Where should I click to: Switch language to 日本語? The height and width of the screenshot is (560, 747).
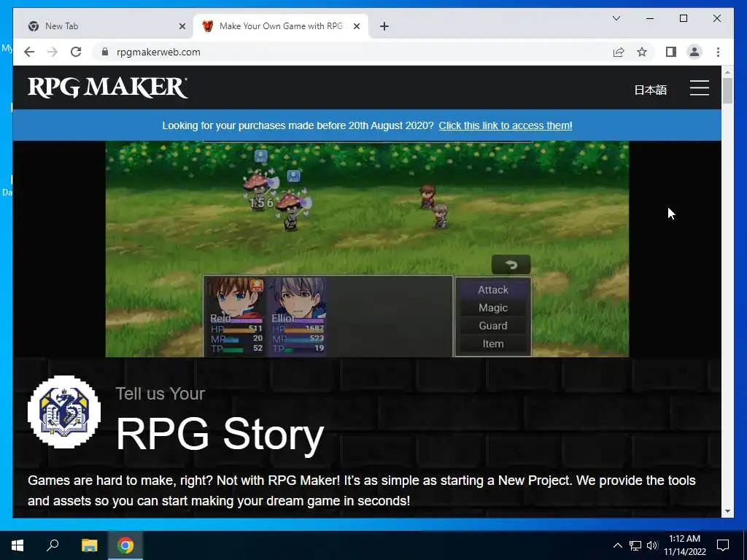pos(650,90)
